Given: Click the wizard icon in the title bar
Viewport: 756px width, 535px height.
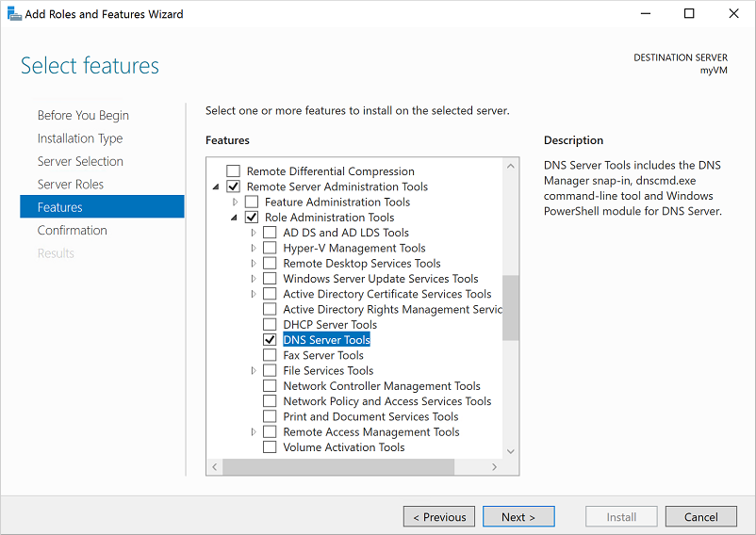Looking at the screenshot, I should pos(13,14).
